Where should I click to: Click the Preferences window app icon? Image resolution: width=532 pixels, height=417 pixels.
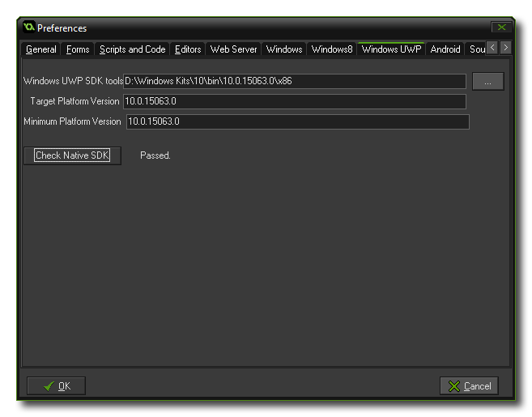click(29, 28)
